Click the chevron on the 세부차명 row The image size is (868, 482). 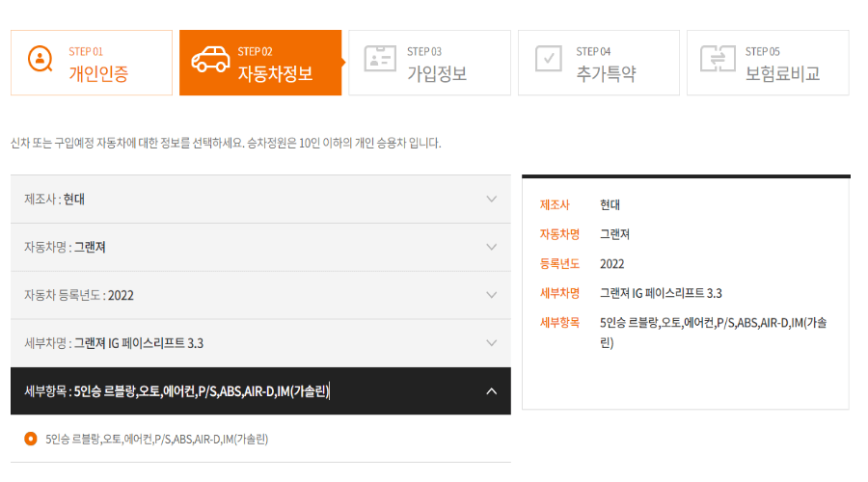tap(492, 343)
